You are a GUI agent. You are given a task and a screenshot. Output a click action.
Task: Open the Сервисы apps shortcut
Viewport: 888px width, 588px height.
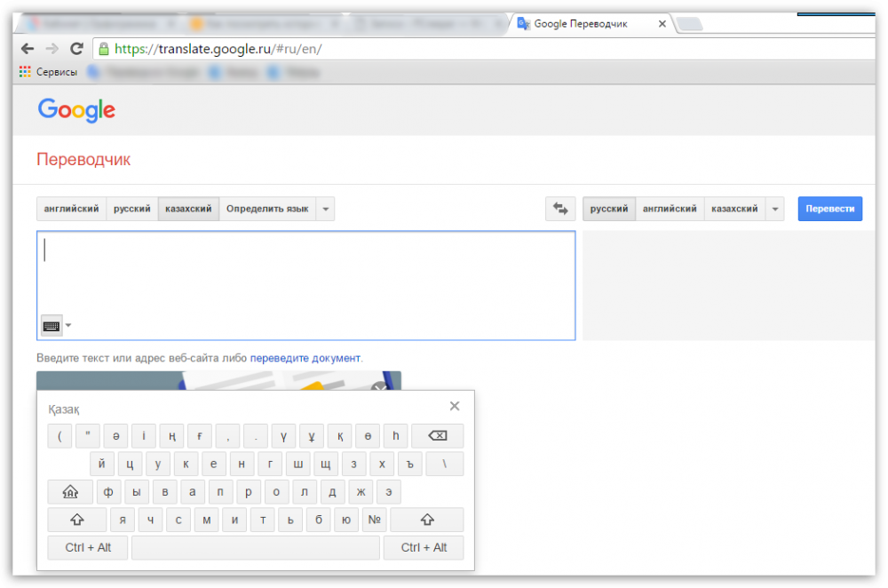point(48,72)
